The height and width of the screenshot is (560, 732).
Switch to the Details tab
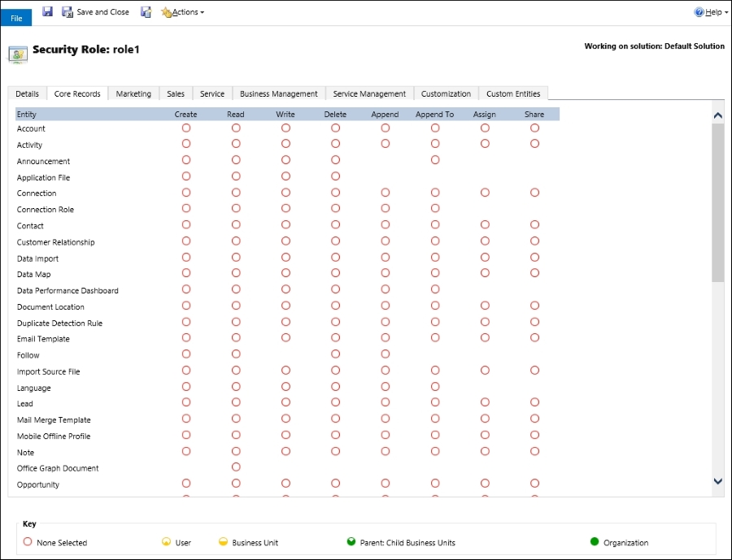point(27,93)
